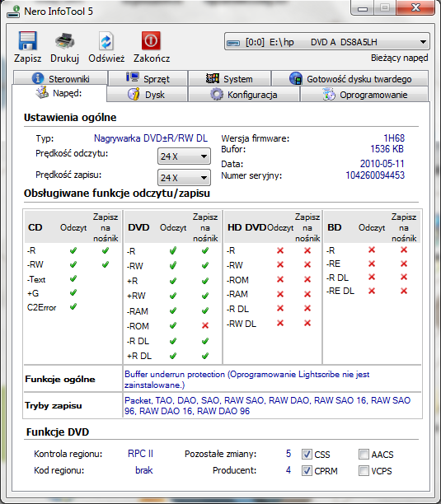
Task: Click the red Zakończ power icon
Action: pyautogui.click(x=151, y=40)
